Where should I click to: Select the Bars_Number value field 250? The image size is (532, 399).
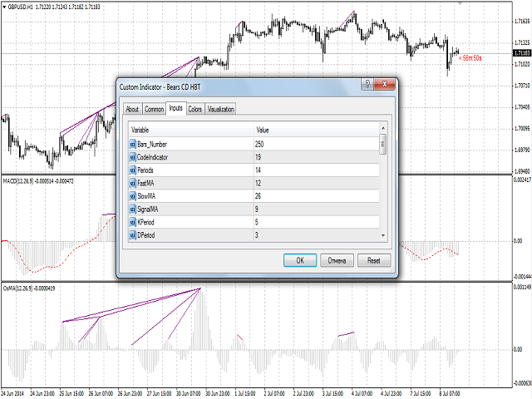[316, 145]
